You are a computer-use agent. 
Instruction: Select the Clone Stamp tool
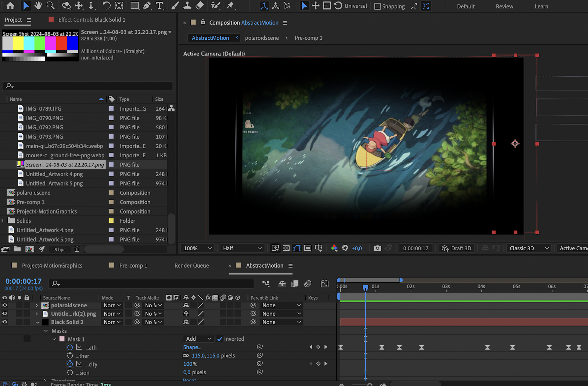pos(187,6)
